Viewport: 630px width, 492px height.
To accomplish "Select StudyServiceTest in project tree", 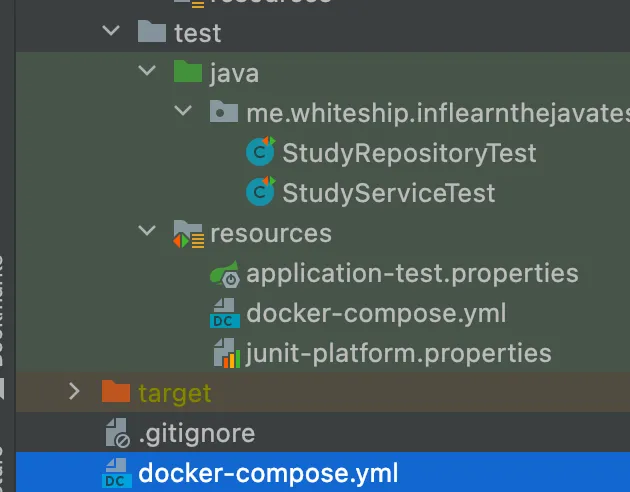I will (388, 192).
